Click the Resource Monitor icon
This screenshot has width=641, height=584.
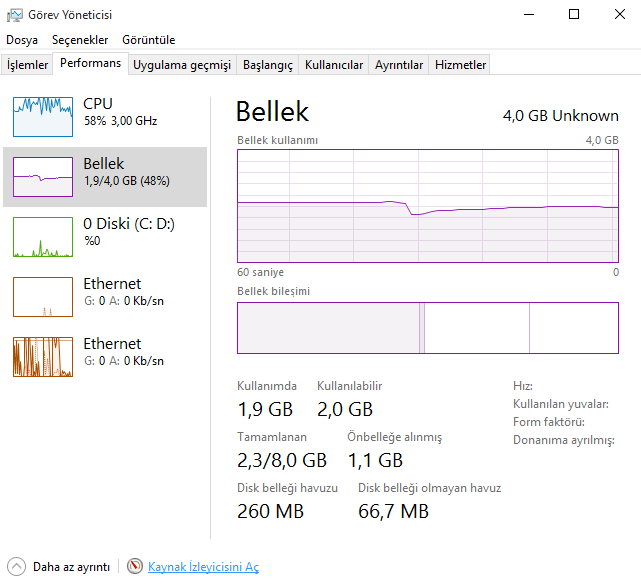click(x=135, y=567)
